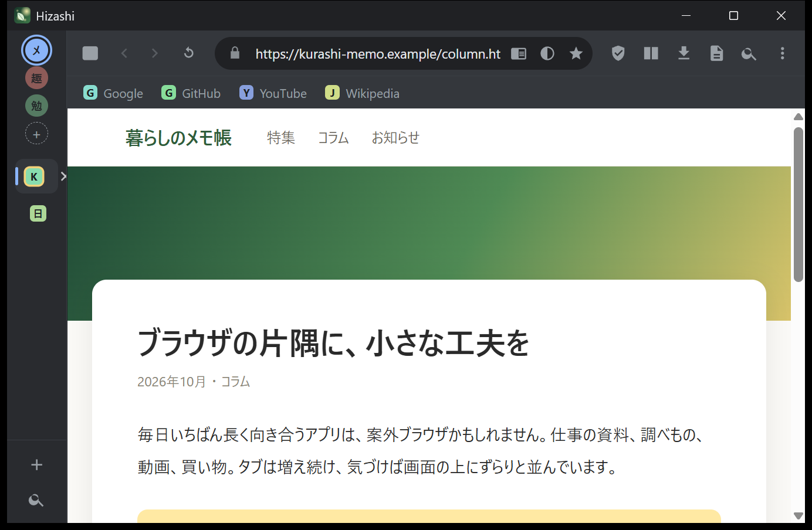Switch to the 趣 workspace
This screenshot has height=530, width=812.
pos(36,78)
